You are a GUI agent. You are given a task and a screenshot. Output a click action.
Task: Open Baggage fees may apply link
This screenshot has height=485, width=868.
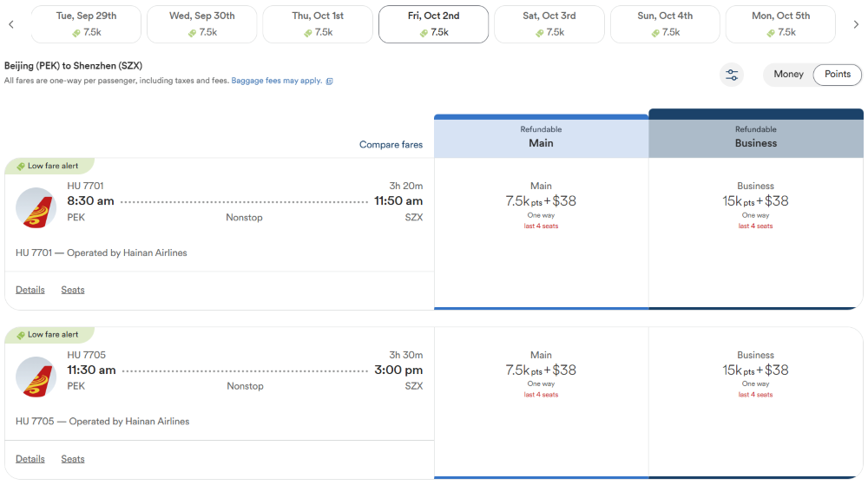277,81
